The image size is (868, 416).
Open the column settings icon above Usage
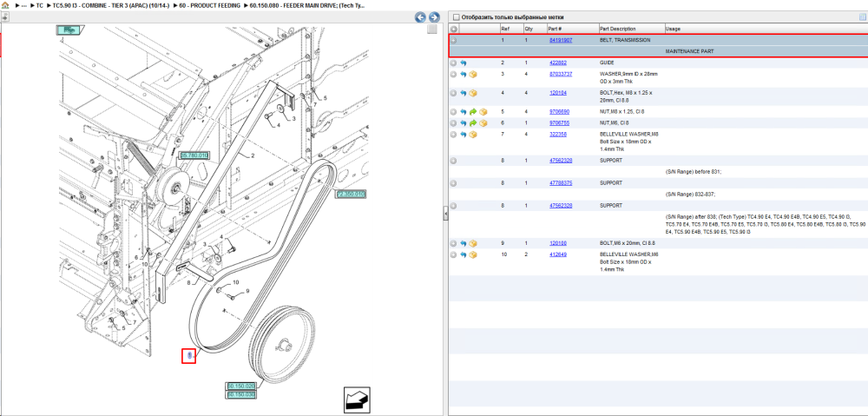tap(863, 17)
